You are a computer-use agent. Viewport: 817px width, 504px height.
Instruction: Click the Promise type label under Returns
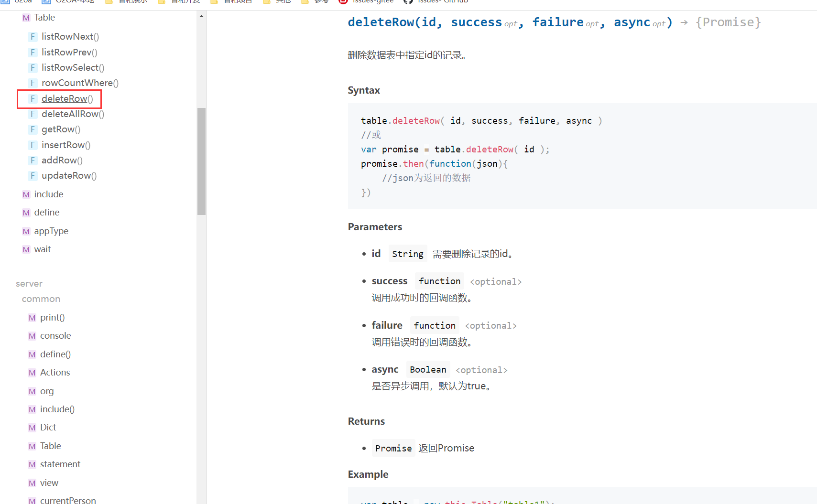click(x=393, y=448)
